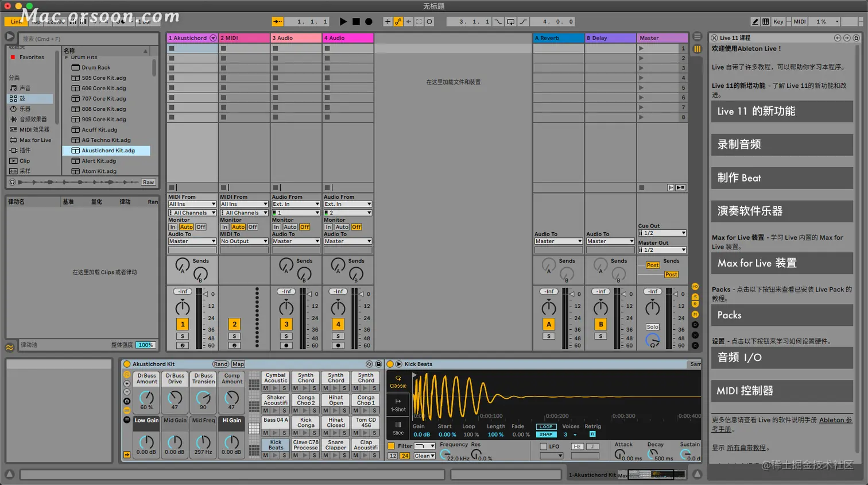Image resolution: width=868 pixels, height=485 pixels.
Task: Open the Cue Out dropdown
Action: 662,233
